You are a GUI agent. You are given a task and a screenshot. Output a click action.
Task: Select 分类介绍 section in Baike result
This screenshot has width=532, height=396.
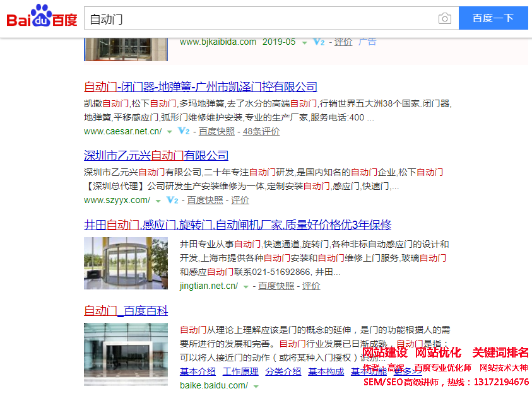[283, 371]
